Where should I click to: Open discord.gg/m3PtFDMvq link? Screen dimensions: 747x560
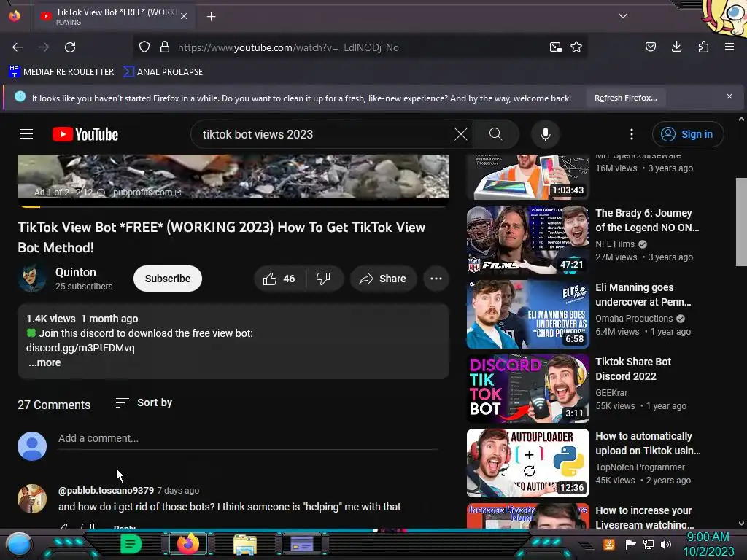(x=80, y=348)
